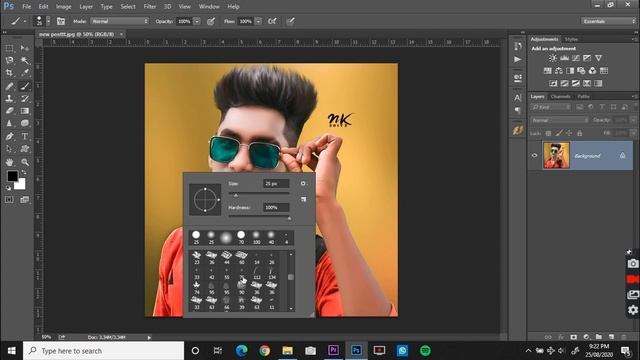This screenshot has width=640, height=360.
Task: Select the Horizontal Type tool
Action: [24, 136]
